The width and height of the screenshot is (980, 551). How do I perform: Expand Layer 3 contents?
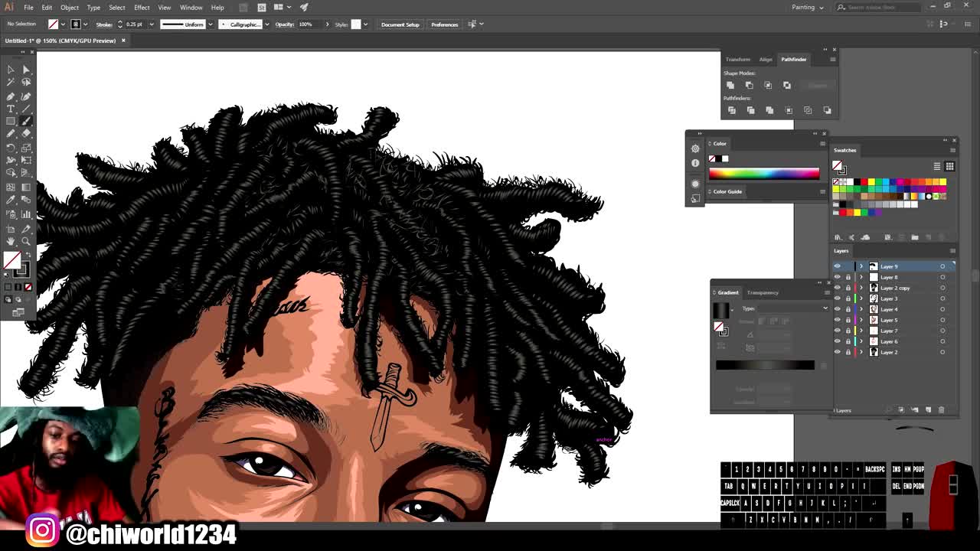pyautogui.click(x=861, y=298)
